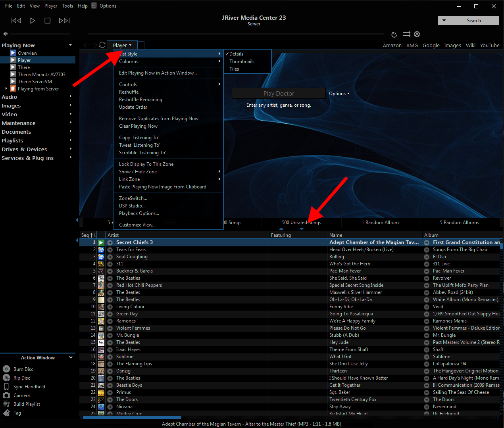Click the shuffle/continuous play icon
The height and width of the screenshot is (428, 504).
[x=406, y=35]
